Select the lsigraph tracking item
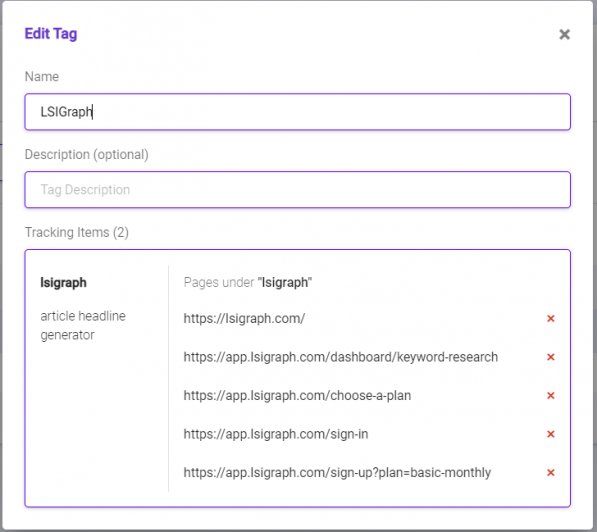 coord(64,283)
